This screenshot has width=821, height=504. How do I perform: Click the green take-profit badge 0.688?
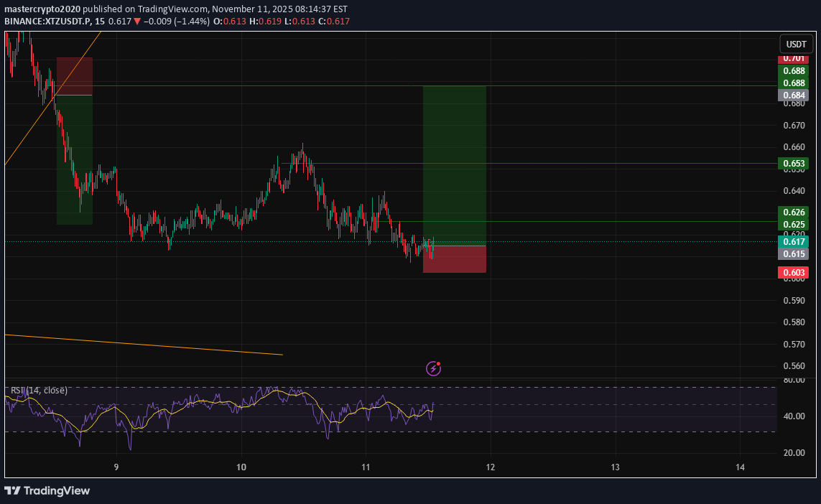coord(794,83)
